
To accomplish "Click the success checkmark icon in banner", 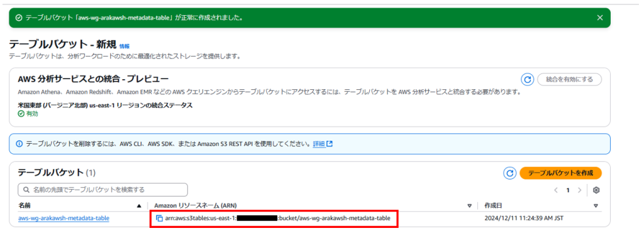I will click(x=18, y=18).
